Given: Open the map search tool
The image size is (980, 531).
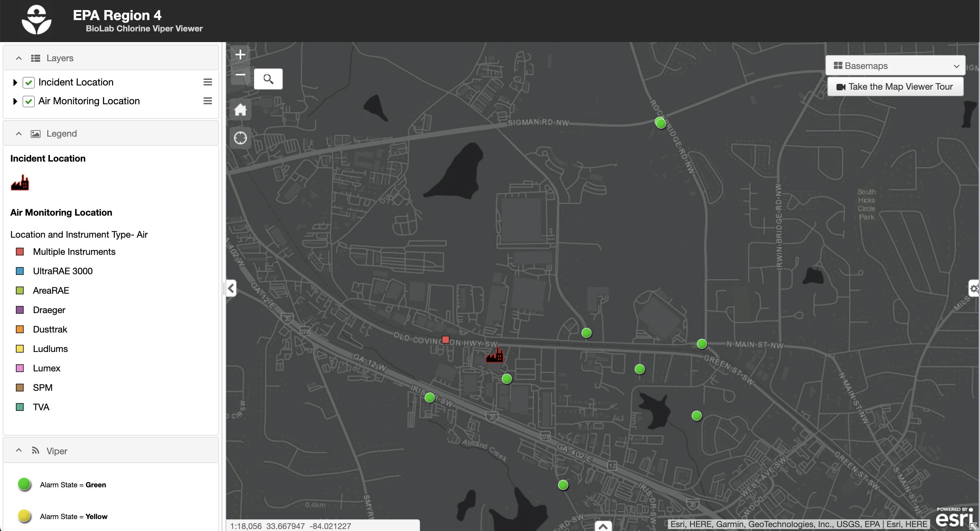Looking at the screenshot, I should (268, 79).
